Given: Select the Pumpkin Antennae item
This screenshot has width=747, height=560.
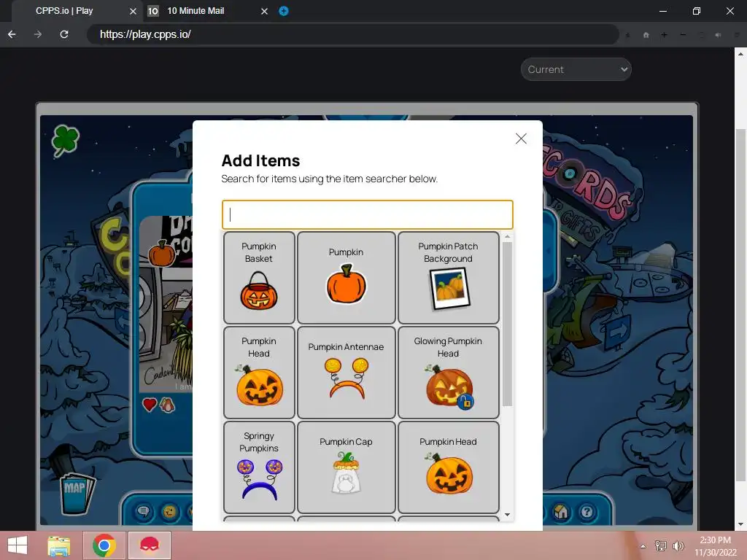Looking at the screenshot, I should 347,373.
